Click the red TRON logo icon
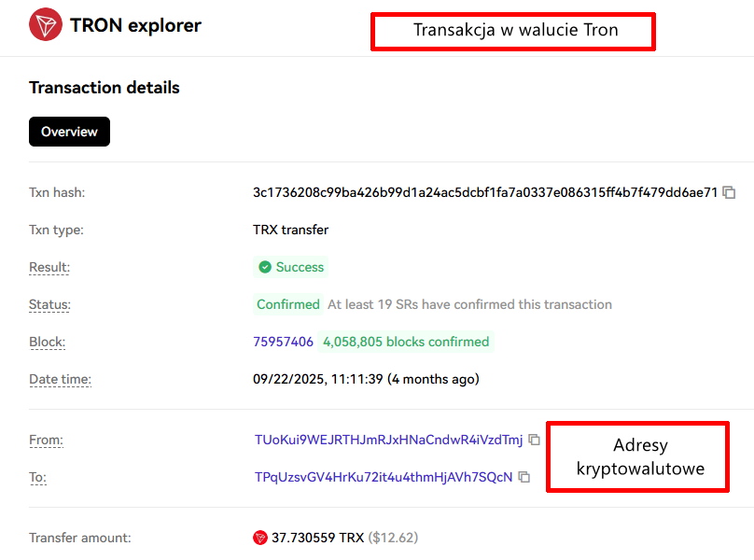 click(x=46, y=25)
